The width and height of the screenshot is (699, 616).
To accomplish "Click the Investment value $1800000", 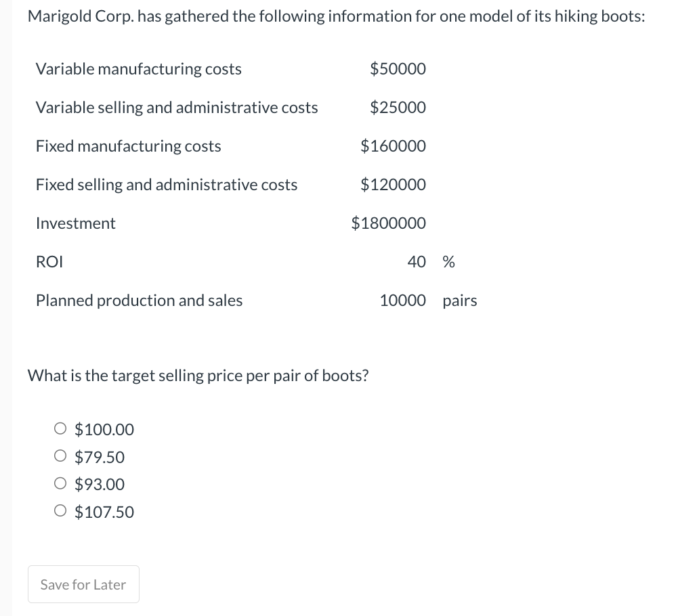I will (388, 223).
